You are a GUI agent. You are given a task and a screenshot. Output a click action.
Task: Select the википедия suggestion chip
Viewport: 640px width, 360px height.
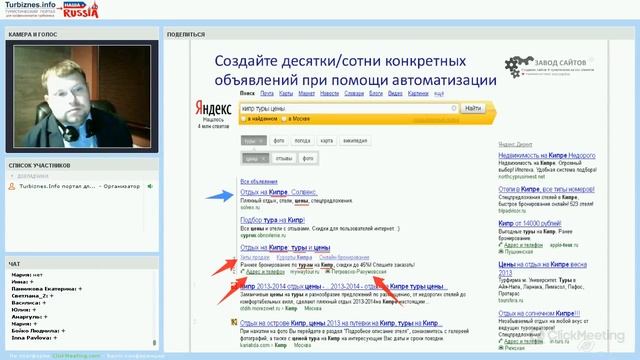pyautogui.click(x=355, y=141)
